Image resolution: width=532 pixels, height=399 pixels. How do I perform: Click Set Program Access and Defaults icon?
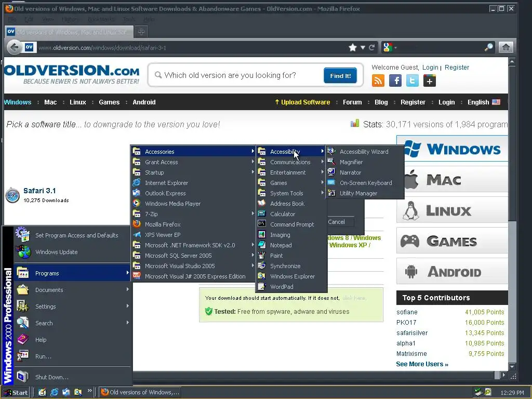(23, 234)
